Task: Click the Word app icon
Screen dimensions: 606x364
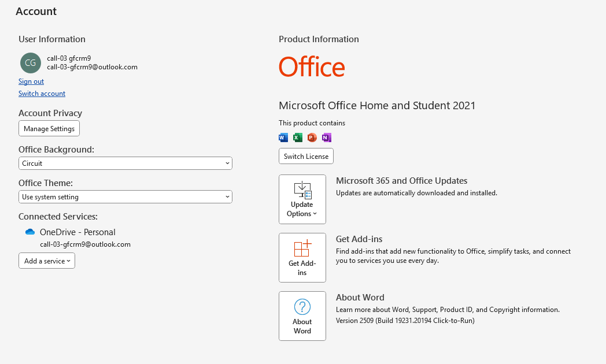Action: click(283, 138)
